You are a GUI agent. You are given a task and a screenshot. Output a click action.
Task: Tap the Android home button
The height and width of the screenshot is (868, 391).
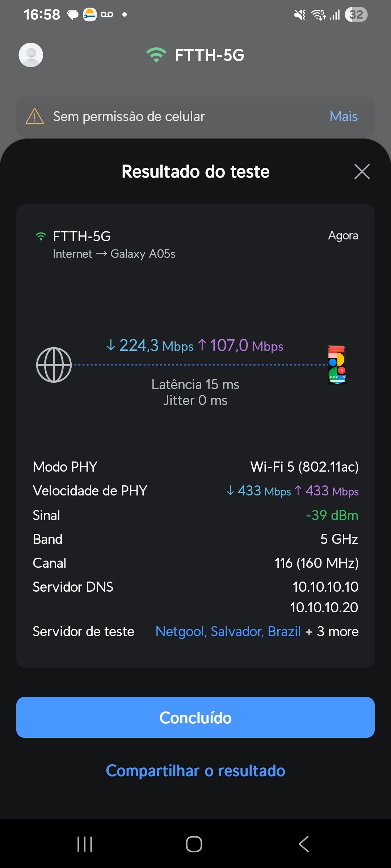pos(194,844)
